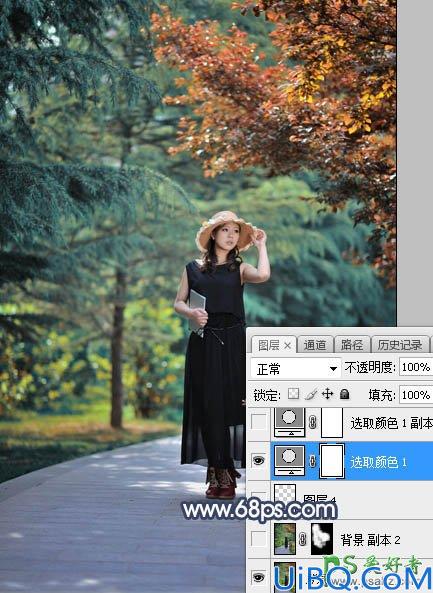Click 选取颜色 1 selective color adjustment icon
Image resolution: width=433 pixels, height=593 pixels.
(x=289, y=461)
